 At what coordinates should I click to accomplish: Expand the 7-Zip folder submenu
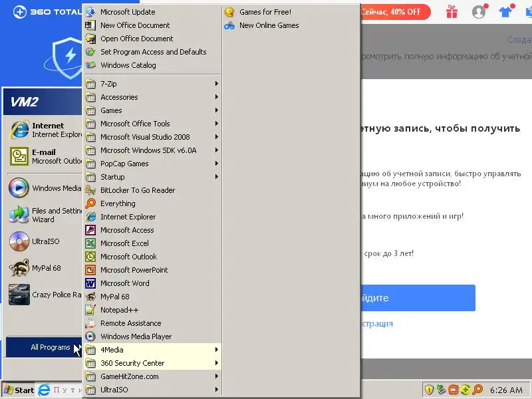pyautogui.click(x=153, y=84)
